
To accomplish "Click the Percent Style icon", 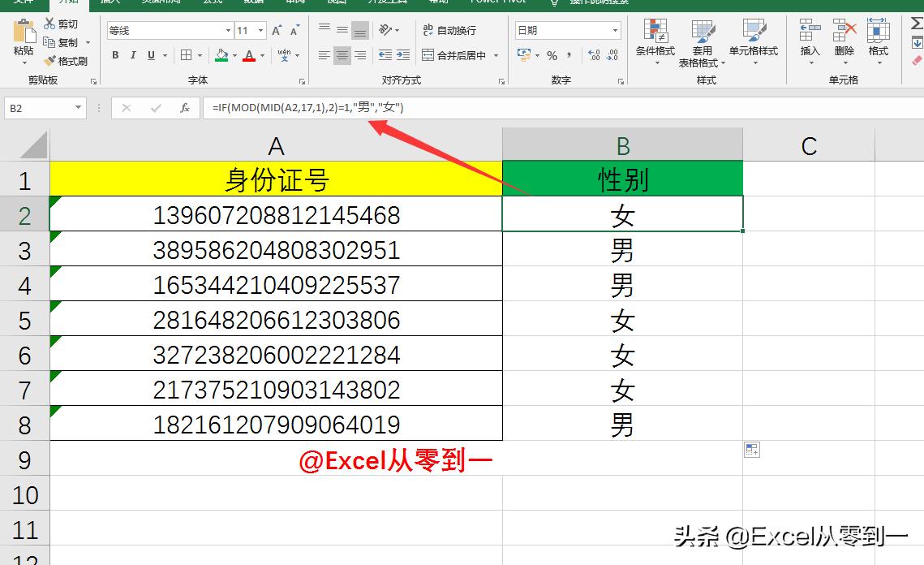I will pos(552,57).
